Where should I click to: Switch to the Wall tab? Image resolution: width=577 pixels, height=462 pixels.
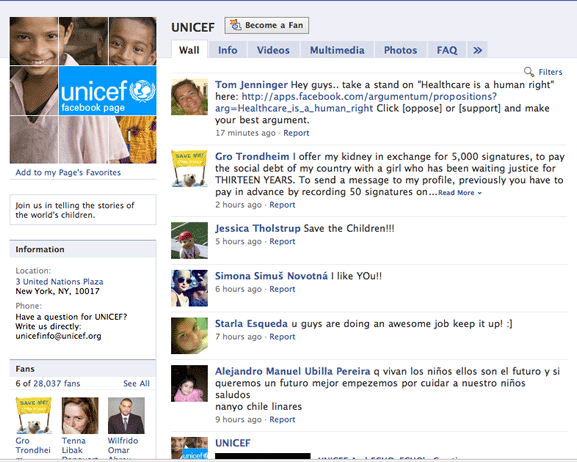click(189, 50)
